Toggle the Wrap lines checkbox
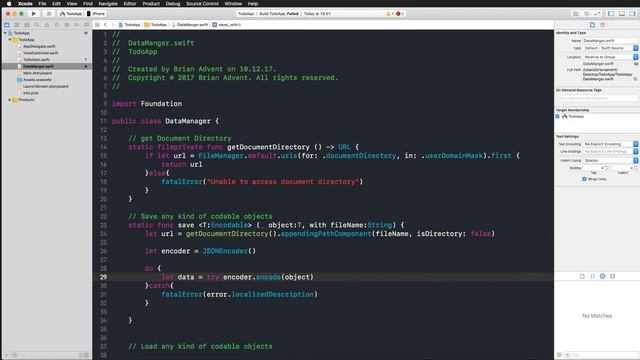The height and width of the screenshot is (360, 640). point(584,179)
